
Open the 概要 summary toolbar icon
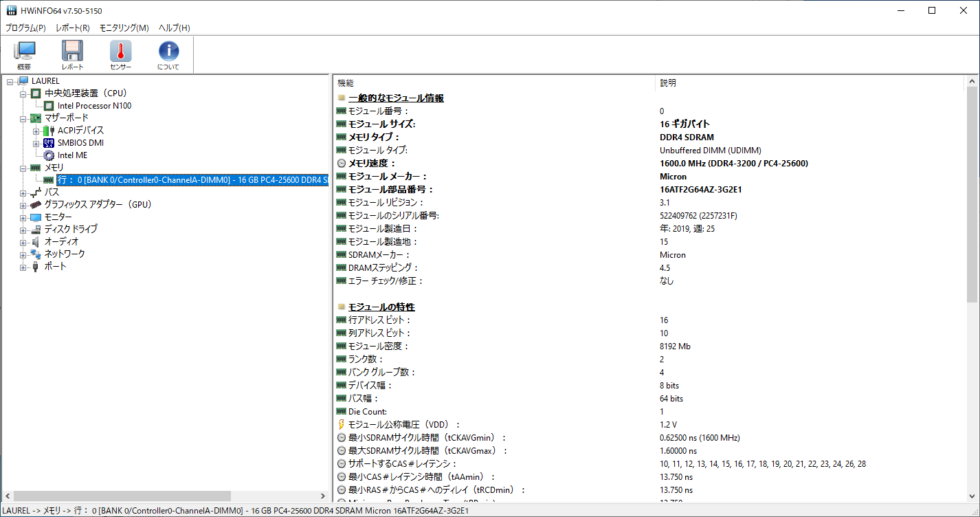tap(24, 55)
